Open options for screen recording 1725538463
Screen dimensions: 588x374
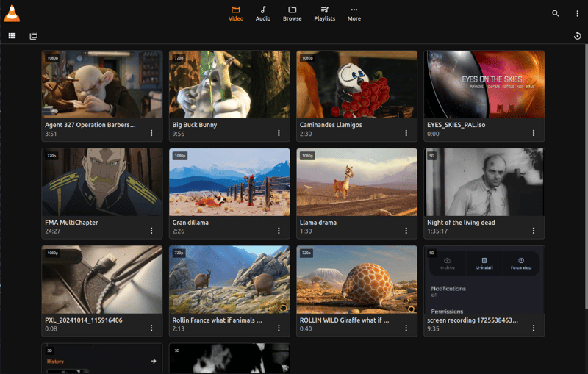pos(534,328)
